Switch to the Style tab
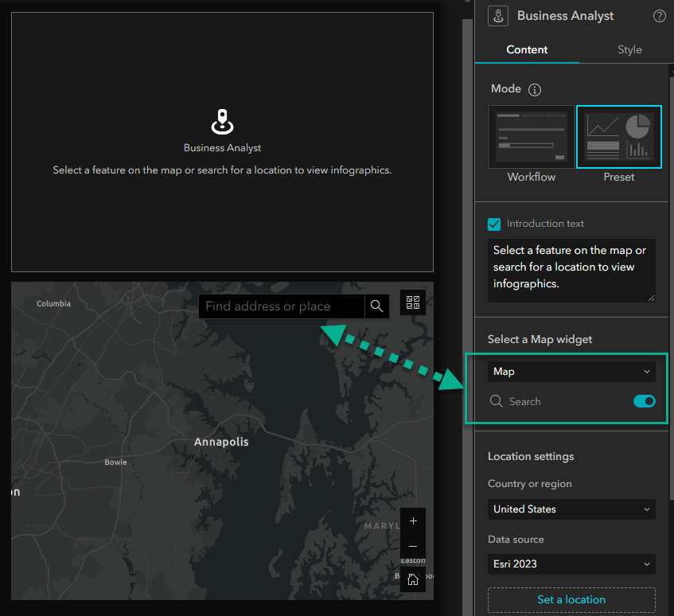 tap(629, 49)
